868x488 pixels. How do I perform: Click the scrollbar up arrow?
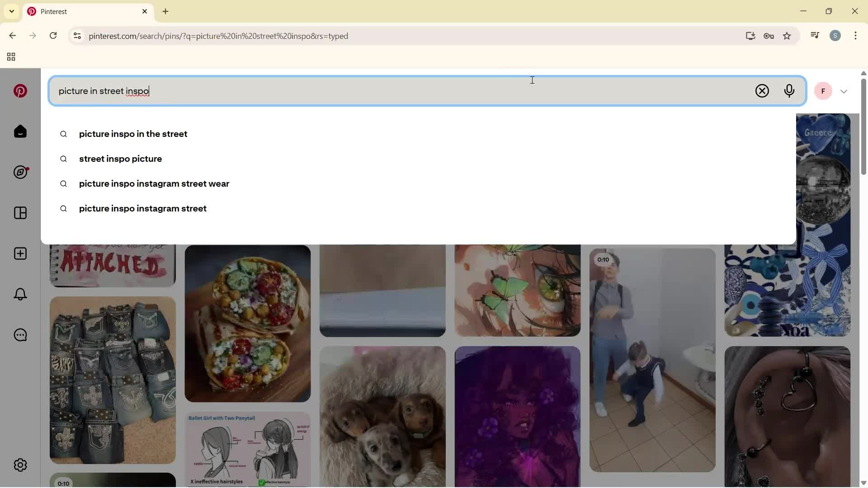tap(863, 73)
